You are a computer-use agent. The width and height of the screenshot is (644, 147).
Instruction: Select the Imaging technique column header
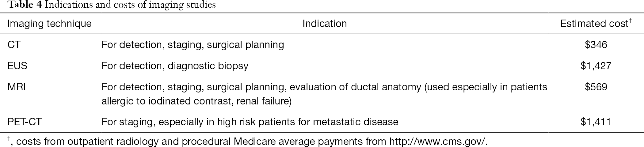49,24
